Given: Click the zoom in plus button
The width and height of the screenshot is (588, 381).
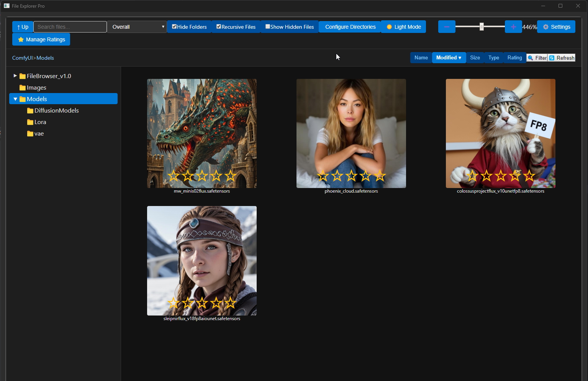Looking at the screenshot, I should pos(513,27).
